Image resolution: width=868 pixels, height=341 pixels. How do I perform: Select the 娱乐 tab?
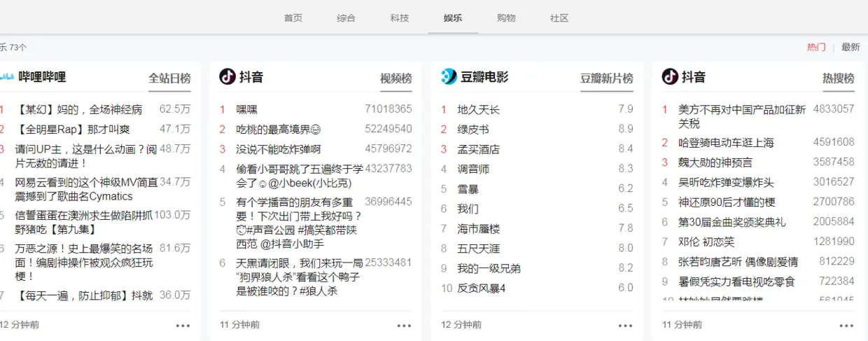[453, 18]
